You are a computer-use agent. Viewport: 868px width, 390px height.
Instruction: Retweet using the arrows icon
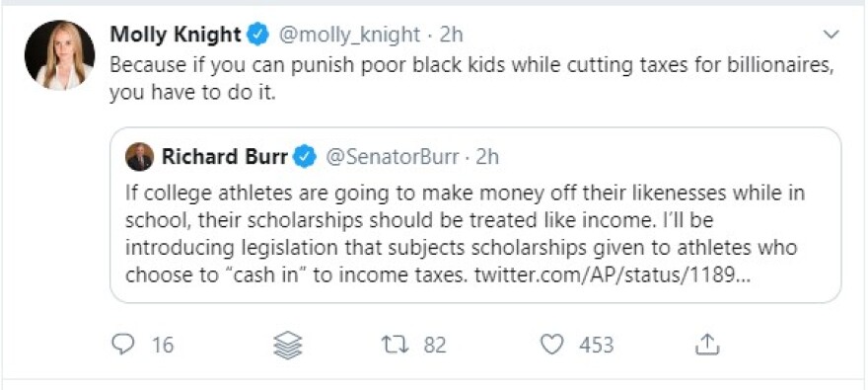(x=395, y=345)
